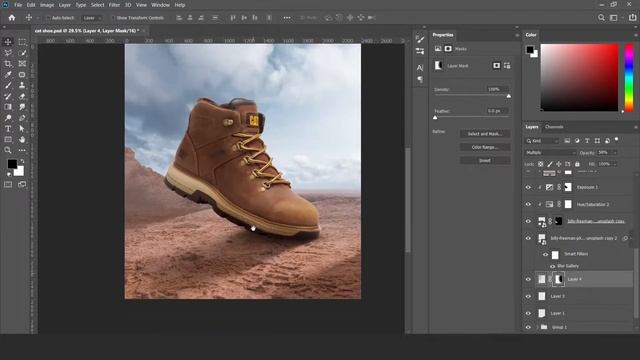Open the Properties panel menu

(x=517, y=35)
